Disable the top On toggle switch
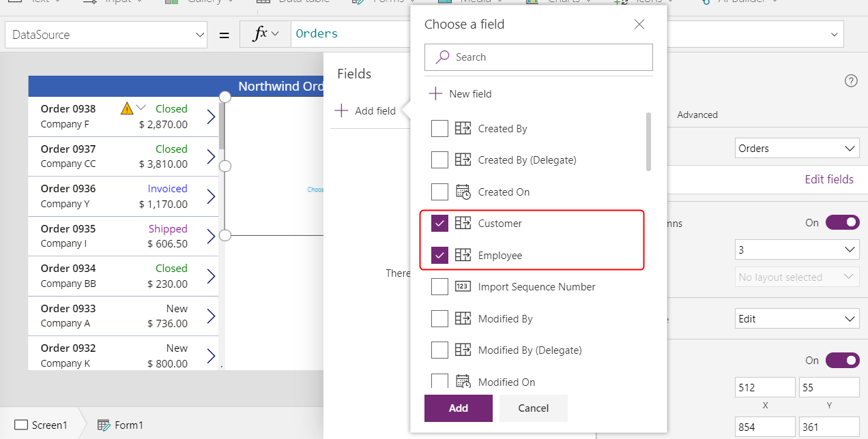 tap(843, 222)
